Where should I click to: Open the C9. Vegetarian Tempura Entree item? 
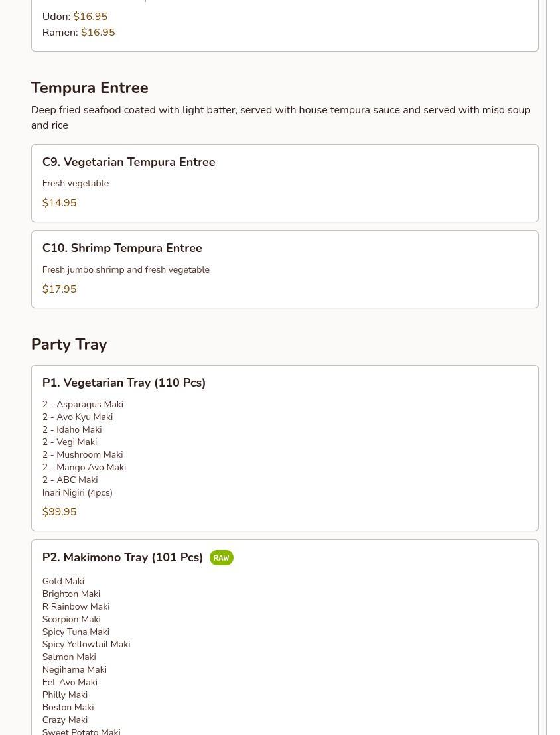coord(129,162)
